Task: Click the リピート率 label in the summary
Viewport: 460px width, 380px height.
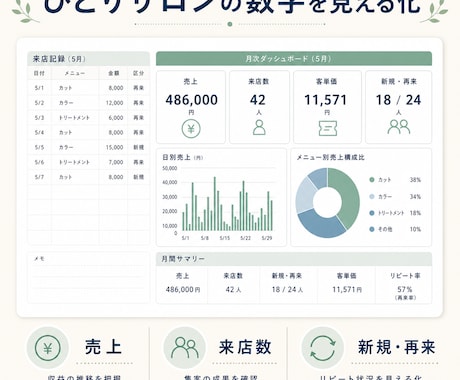Action: pos(405,276)
